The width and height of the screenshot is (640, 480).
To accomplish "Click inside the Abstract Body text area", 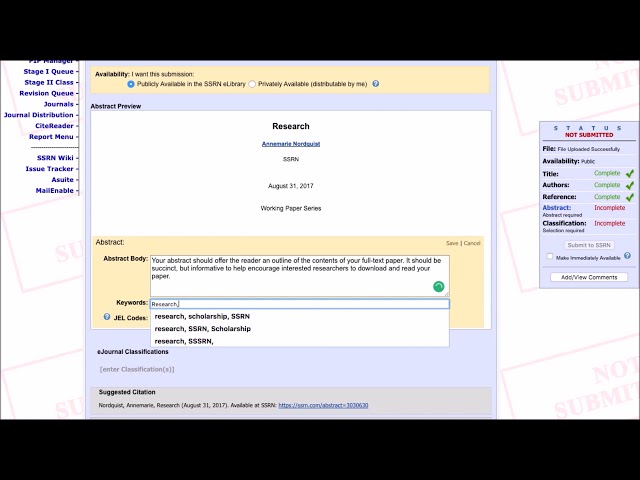I will pos(300,276).
